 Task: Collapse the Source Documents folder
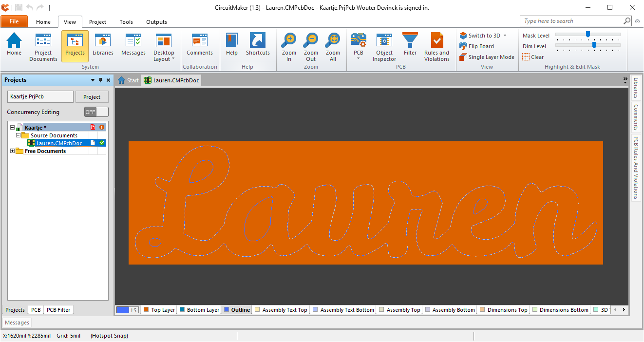18,135
